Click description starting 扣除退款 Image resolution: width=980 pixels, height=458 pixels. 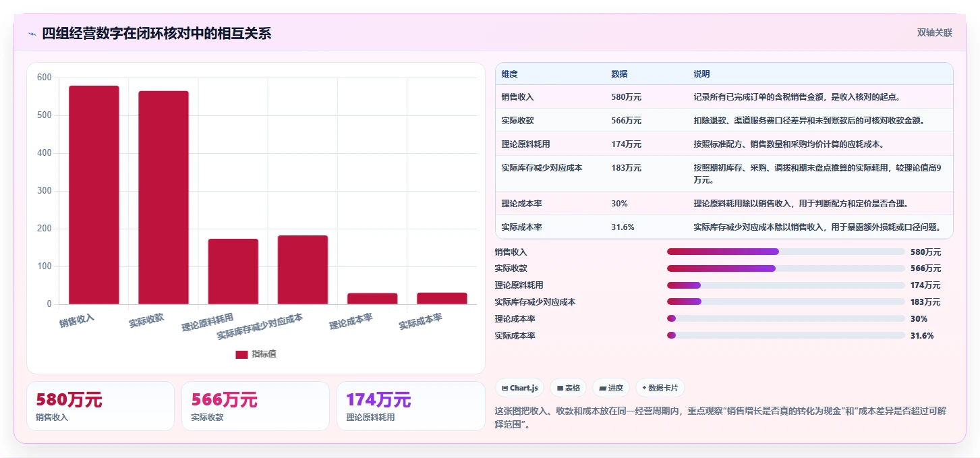click(809, 121)
